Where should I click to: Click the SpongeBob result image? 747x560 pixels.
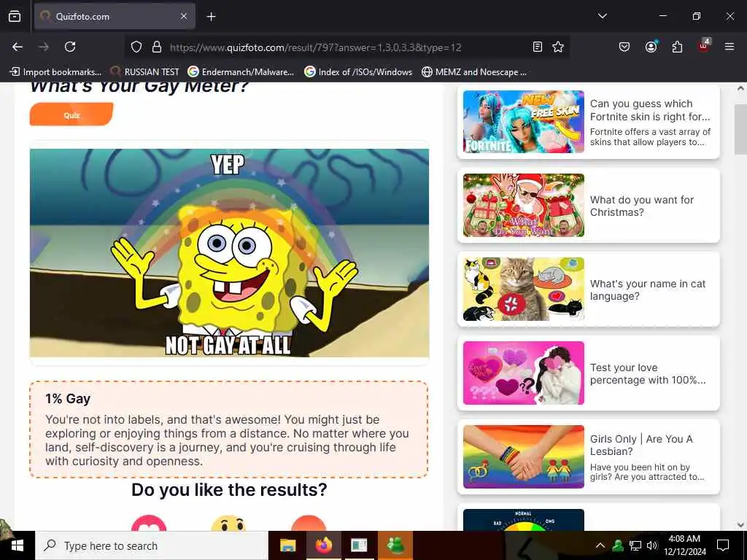229,253
